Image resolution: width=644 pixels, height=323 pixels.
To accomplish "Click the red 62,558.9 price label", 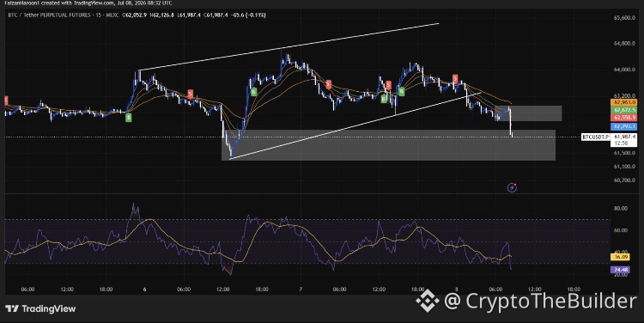I will coord(623,118).
